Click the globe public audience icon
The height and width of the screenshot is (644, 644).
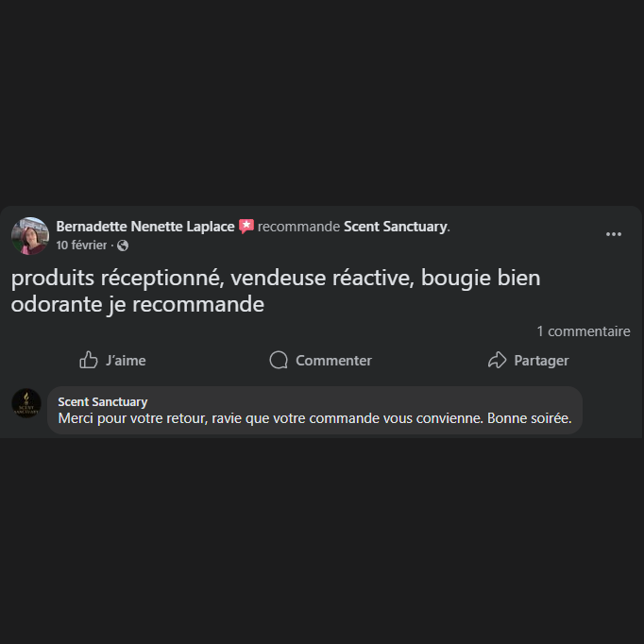[x=123, y=246]
